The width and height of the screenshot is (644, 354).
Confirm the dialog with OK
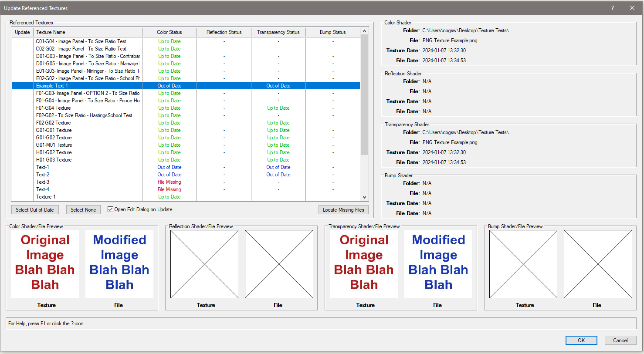581,340
